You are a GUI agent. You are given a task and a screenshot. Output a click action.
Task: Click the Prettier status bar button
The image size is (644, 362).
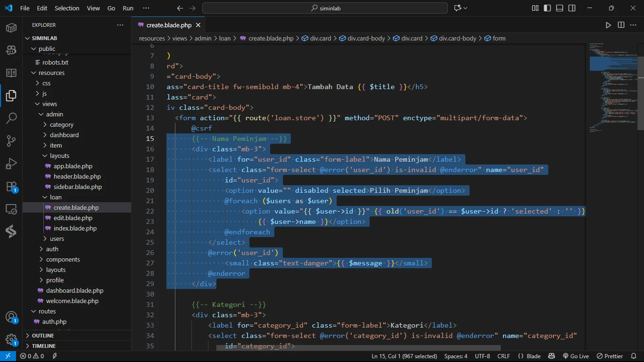click(610, 356)
